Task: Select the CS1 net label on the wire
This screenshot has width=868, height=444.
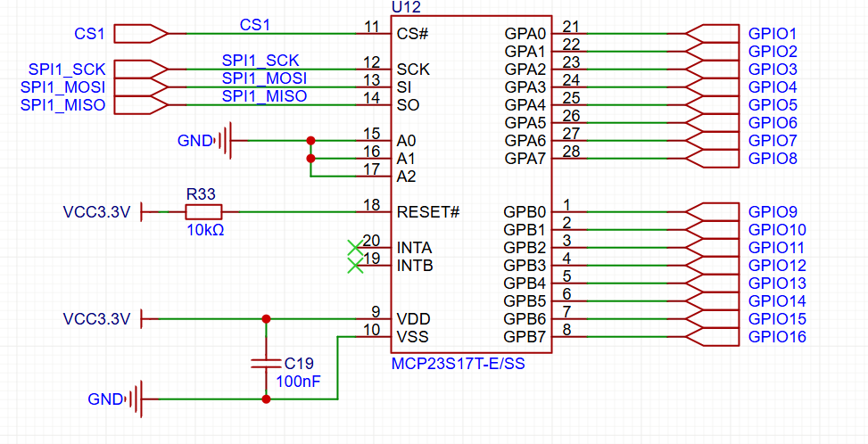Action: [254, 25]
